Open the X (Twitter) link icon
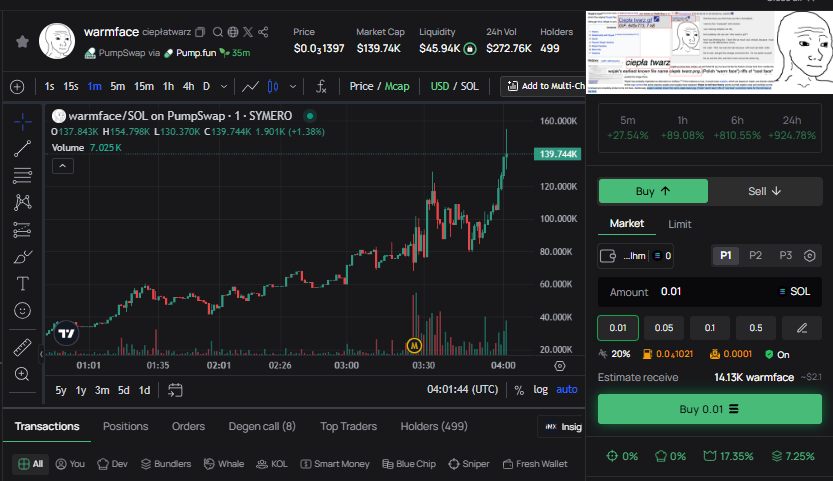833x481 pixels. 248,32
